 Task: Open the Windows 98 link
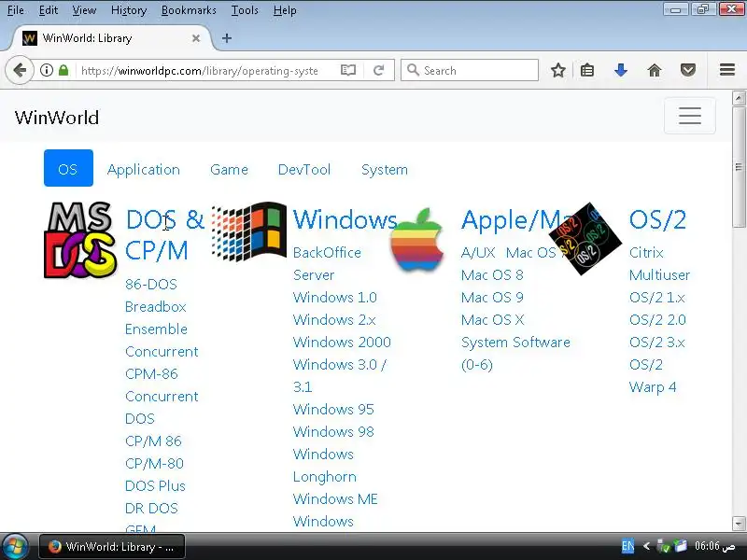(333, 431)
